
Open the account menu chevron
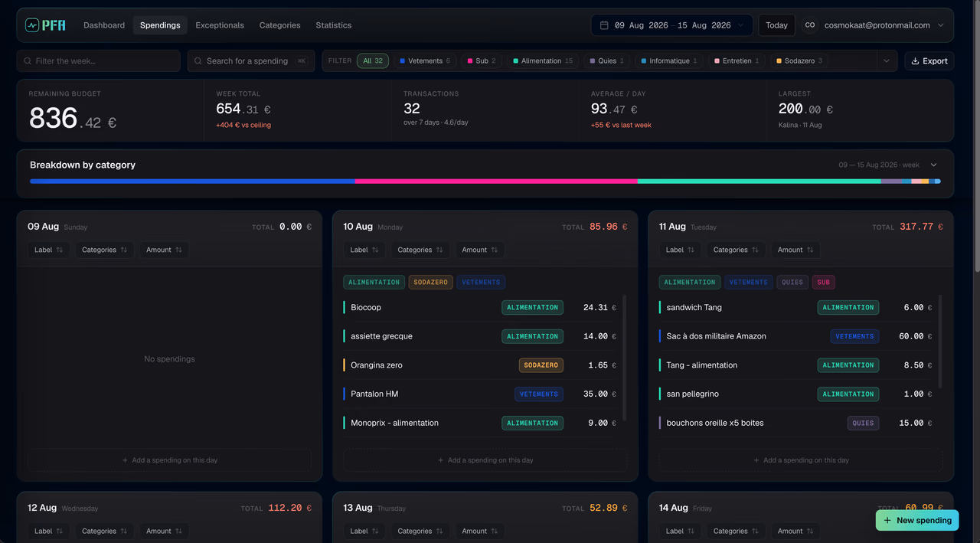pos(941,25)
